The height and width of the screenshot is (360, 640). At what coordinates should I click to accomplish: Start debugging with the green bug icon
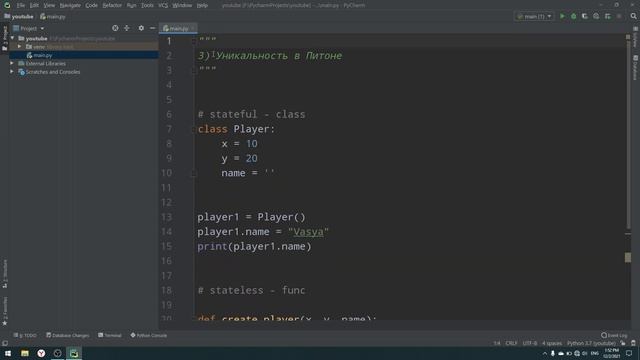pyautogui.click(x=573, y=16)
